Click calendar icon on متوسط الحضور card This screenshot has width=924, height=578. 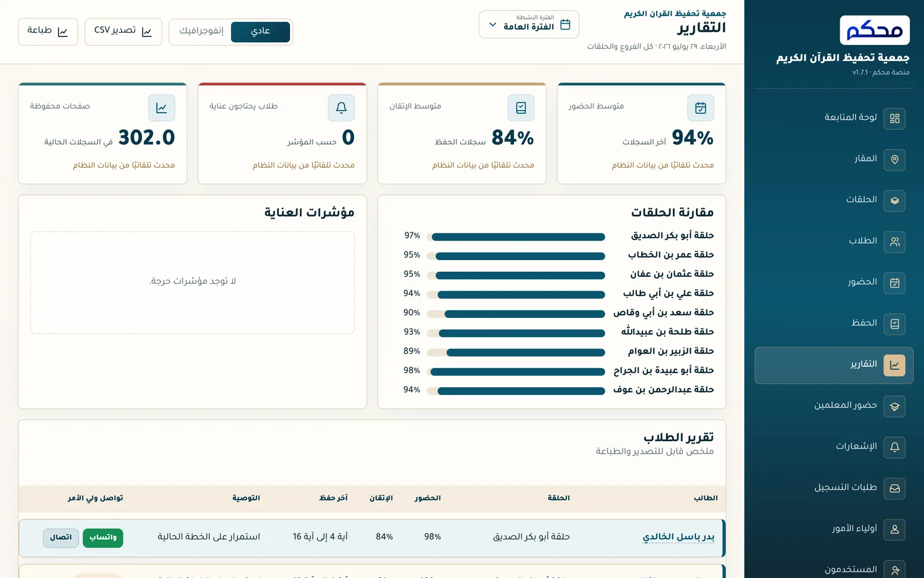tap(701, 108)
